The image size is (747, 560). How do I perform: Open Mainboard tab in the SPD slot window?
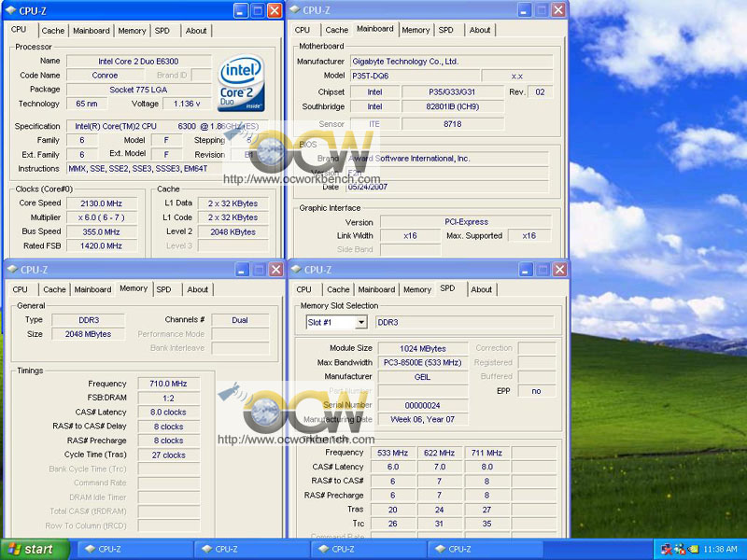click(376, 289)
